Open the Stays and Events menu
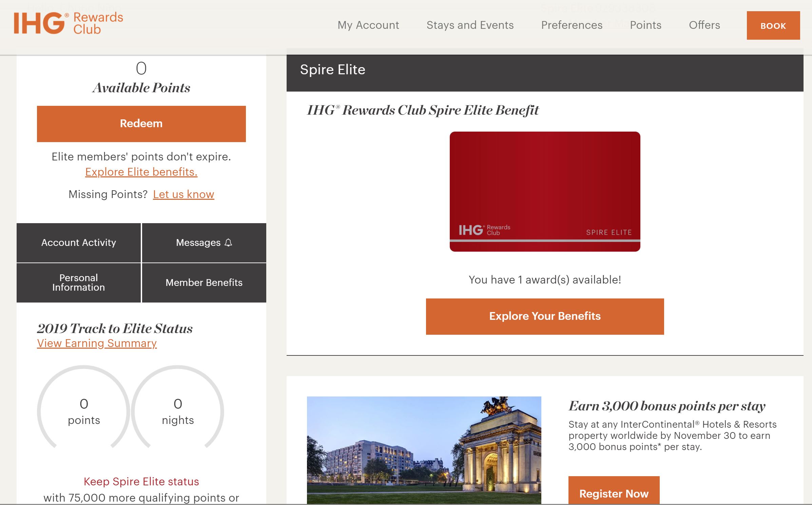Image resolution: width=812 pixels, height=505 pixels. pyautogui.click(x=470, y=25)
